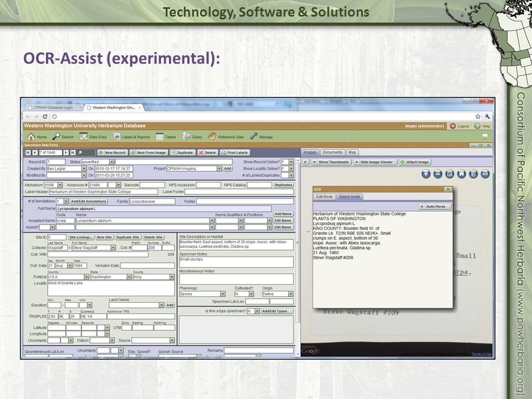Click Add/Edit Annotations button
Image resolution: width=532 pixels, height=399 pixels.
89,201
